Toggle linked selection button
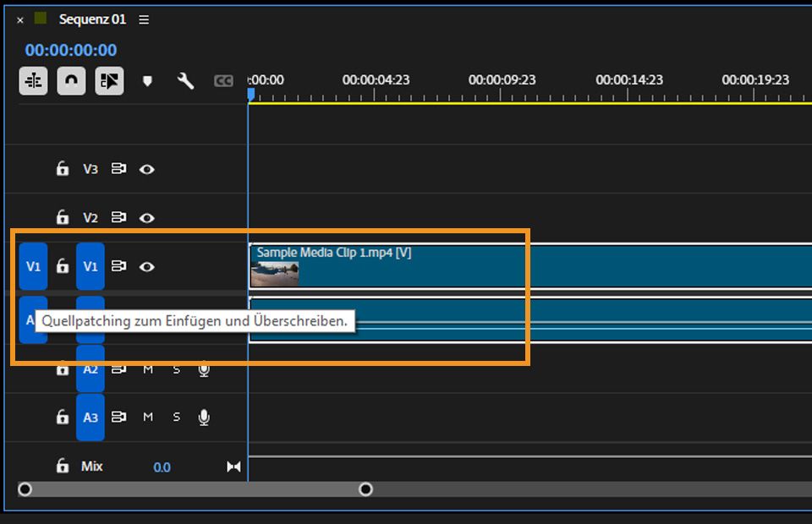Screen dimensions: 812x524 tap(109, 81)
